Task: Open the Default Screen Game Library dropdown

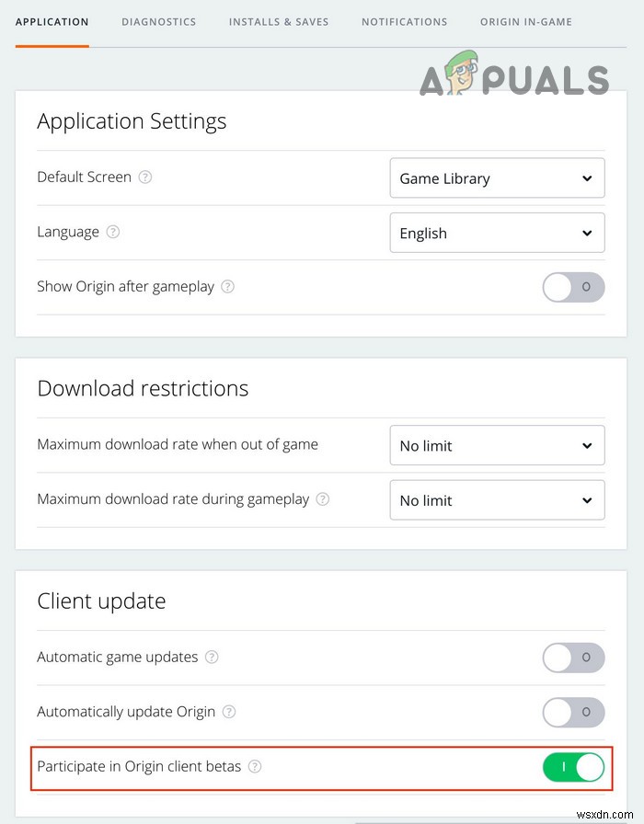Action: (498, 178)
